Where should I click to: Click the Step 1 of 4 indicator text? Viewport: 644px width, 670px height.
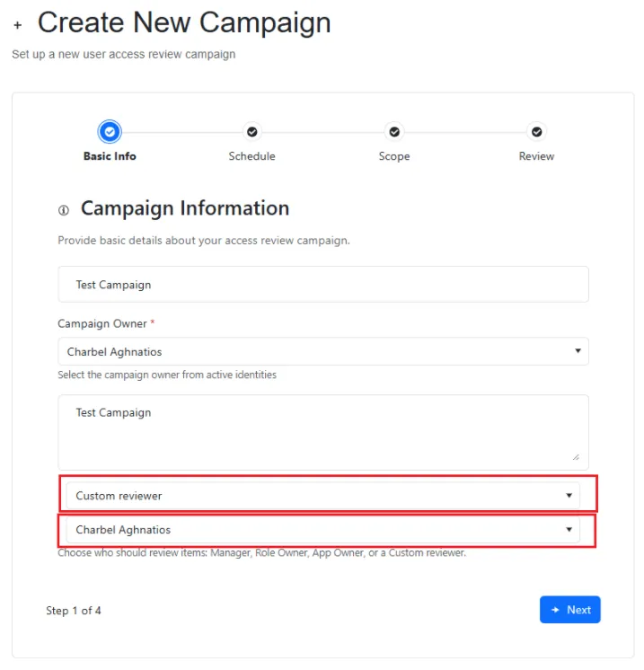point(74,611)
